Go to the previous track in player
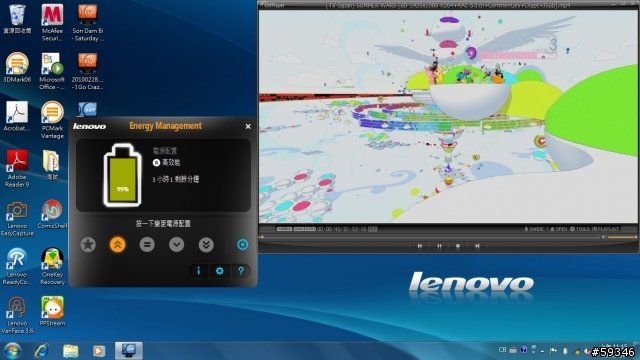640x360 pixels. pyautogui.click(x=420, y=246)
